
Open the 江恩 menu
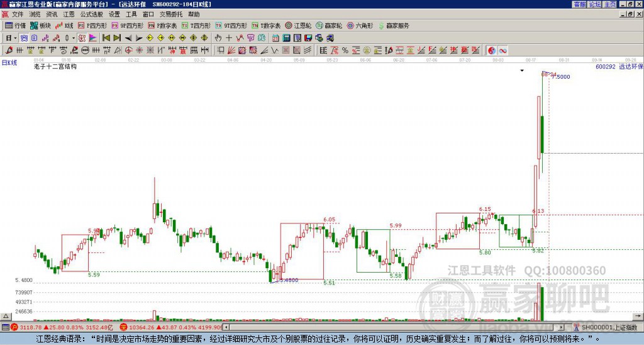tap(69, 14)
